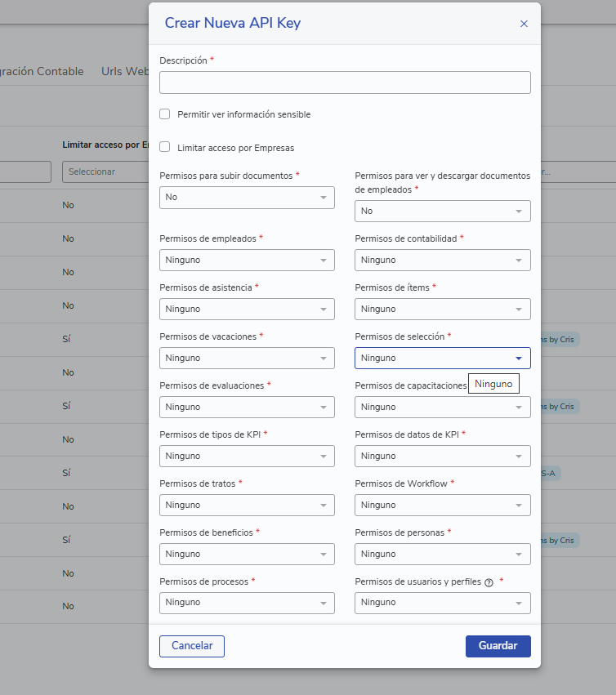Screen dimensions: 616x695
Task: Expand Permisos de empleados dropdown
Action: tap(247, 261)
